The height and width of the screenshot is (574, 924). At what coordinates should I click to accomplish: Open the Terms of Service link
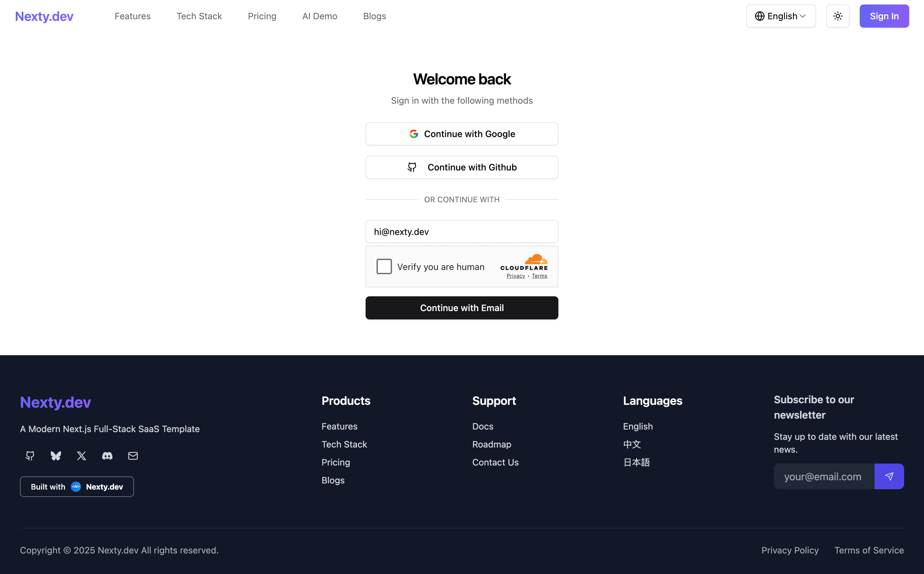tap(869, 550)
